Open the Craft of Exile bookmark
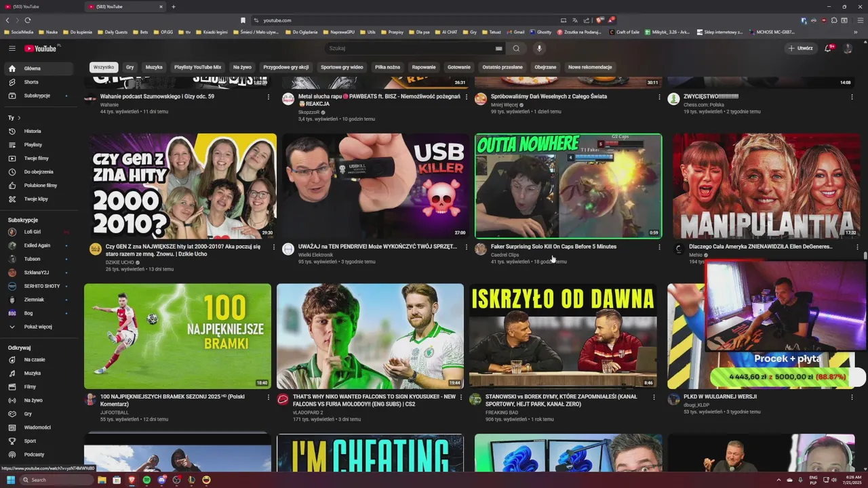 624,32
